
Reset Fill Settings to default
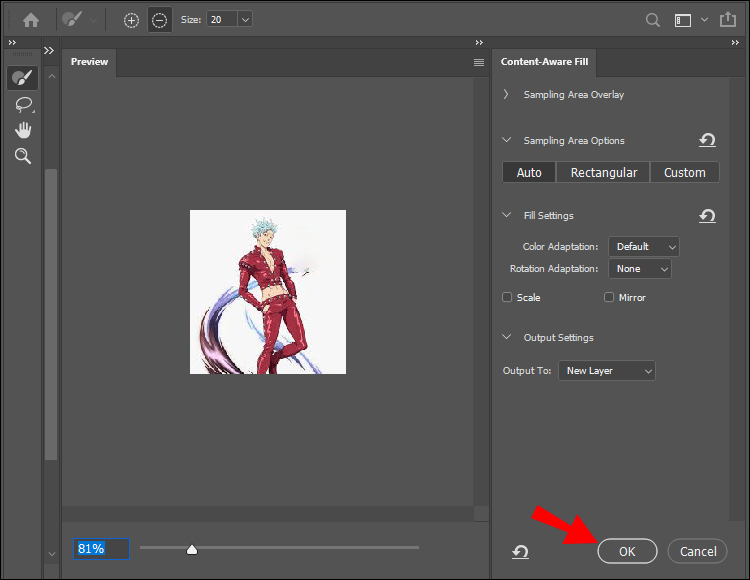point(707,216)
